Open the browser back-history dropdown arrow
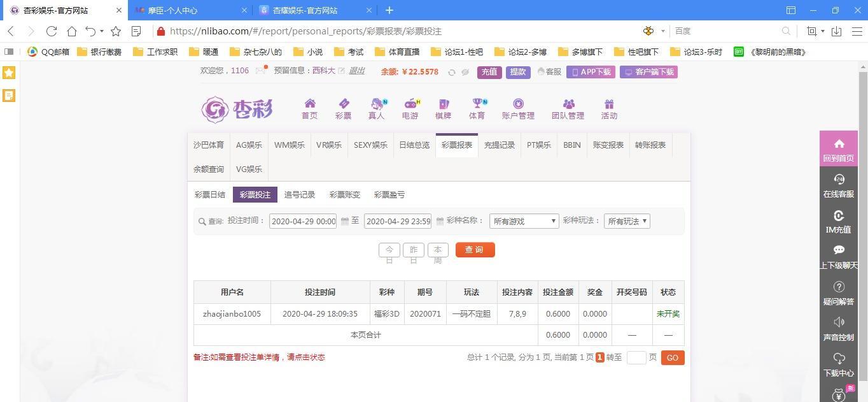 pos(102,31)
